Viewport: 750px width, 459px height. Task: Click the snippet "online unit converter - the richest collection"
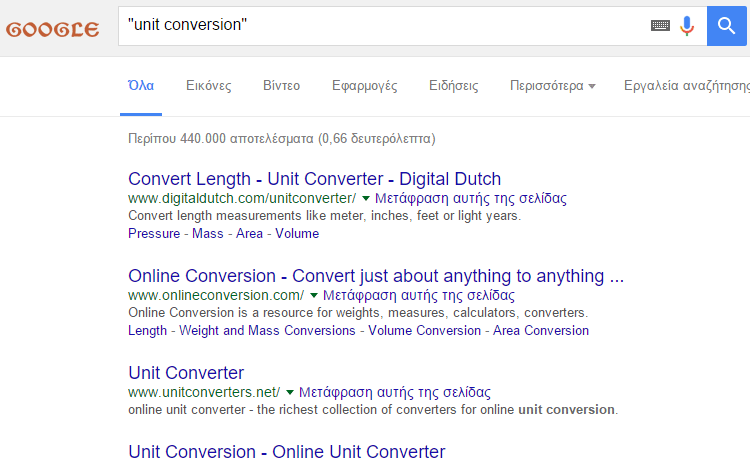[x=373, y=410]
